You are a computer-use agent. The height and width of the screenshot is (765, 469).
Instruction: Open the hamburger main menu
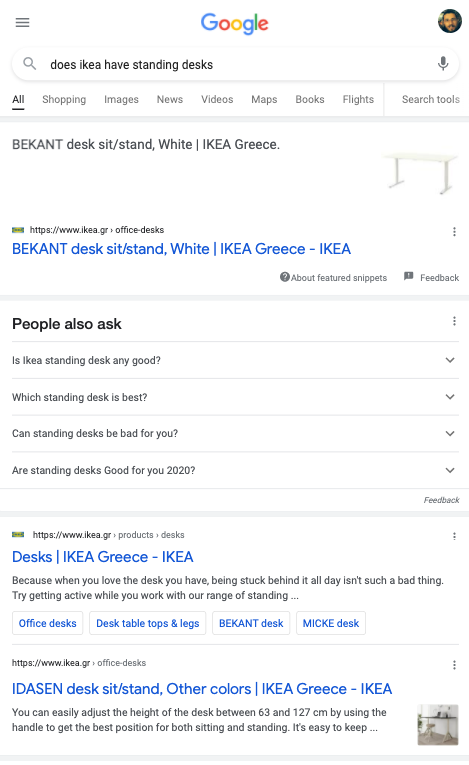pos(22,22)
